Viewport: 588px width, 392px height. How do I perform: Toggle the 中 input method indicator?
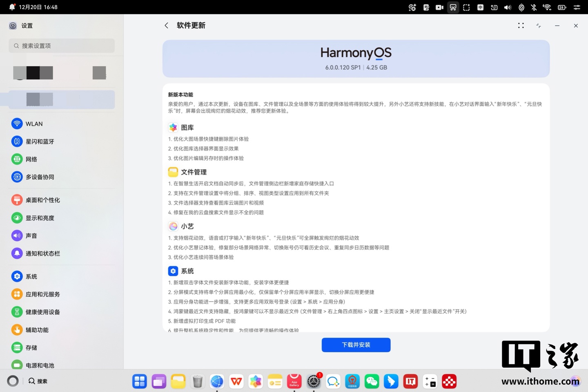pos(480,7)
